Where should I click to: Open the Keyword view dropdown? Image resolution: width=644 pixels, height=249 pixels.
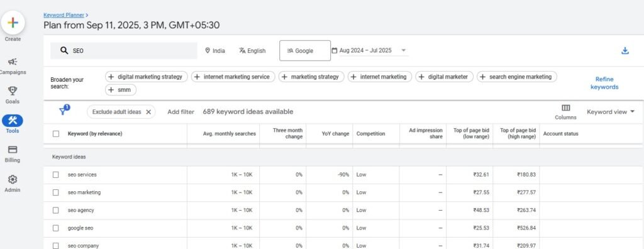tap(610, 112)
